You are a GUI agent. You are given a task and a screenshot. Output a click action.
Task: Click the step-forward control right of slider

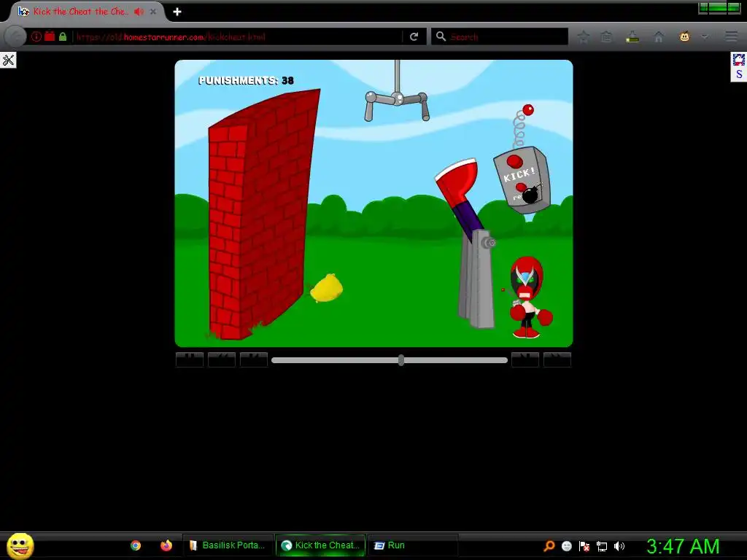[525, 359]
